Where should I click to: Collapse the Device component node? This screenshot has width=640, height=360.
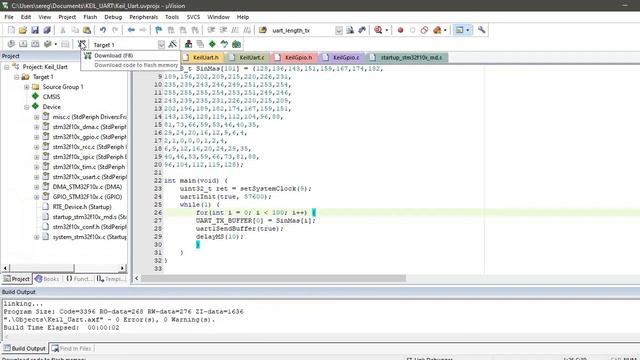coord(27,107)
